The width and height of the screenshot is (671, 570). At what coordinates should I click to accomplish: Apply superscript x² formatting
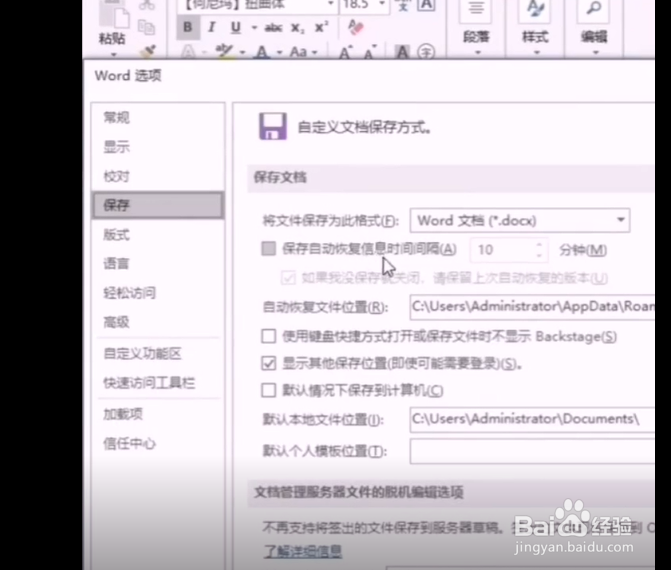321,27
